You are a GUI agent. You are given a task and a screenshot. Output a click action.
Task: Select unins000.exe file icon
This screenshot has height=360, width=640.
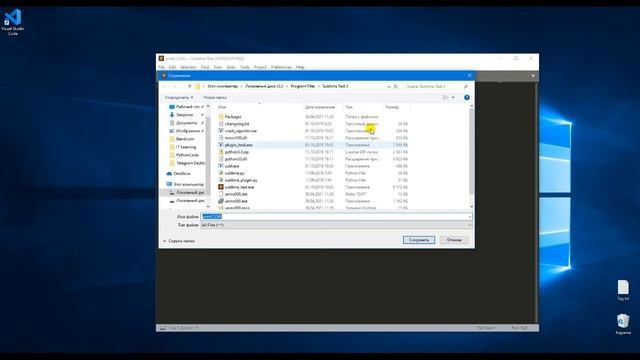[221, 201]
